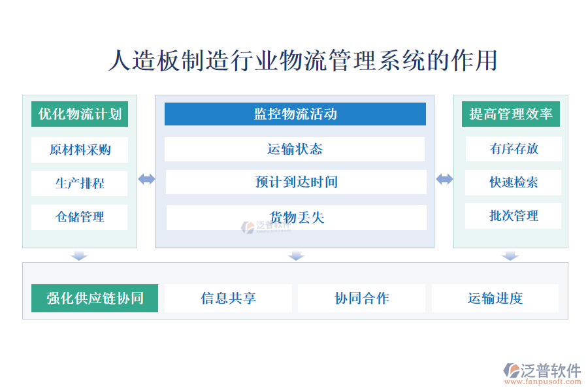
Task: Select the 仓储管理 box
Action: [80, 217]
